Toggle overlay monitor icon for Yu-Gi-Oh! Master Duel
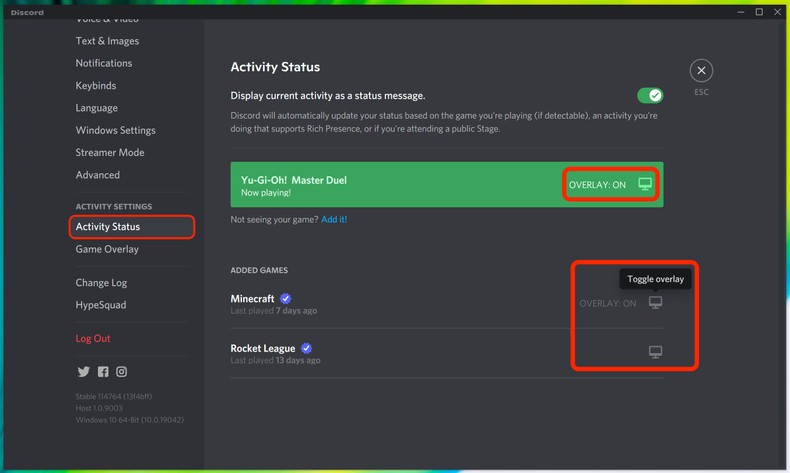The height and width of the screenshot is (473, 790). point(645,185)
